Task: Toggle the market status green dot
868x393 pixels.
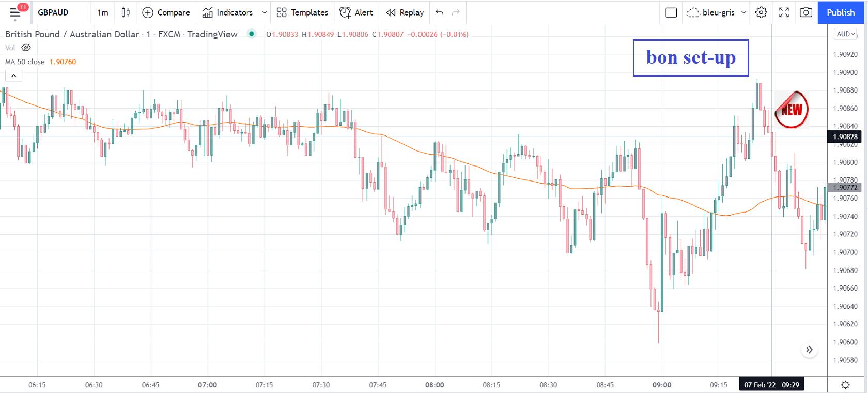Action: click(252, 34)
